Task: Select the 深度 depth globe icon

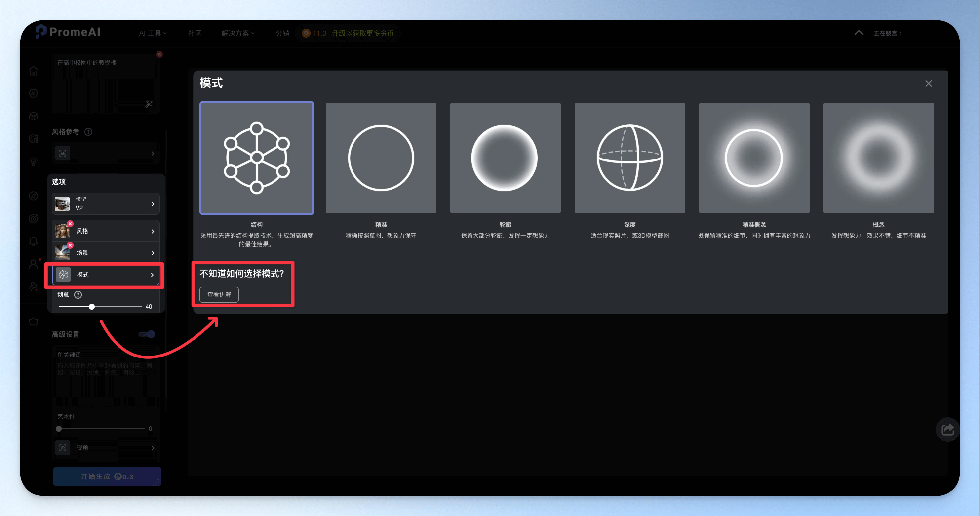Action: pos(630,158)
